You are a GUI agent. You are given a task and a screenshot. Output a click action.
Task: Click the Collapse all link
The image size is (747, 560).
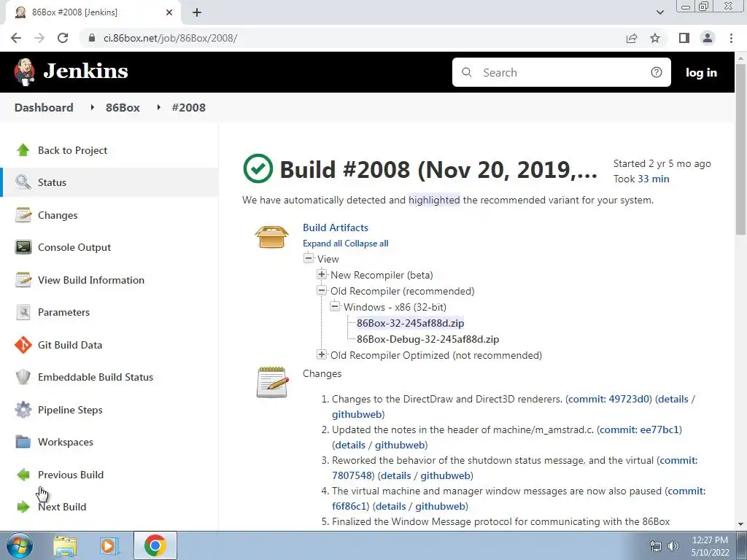(x=366, y=244)
